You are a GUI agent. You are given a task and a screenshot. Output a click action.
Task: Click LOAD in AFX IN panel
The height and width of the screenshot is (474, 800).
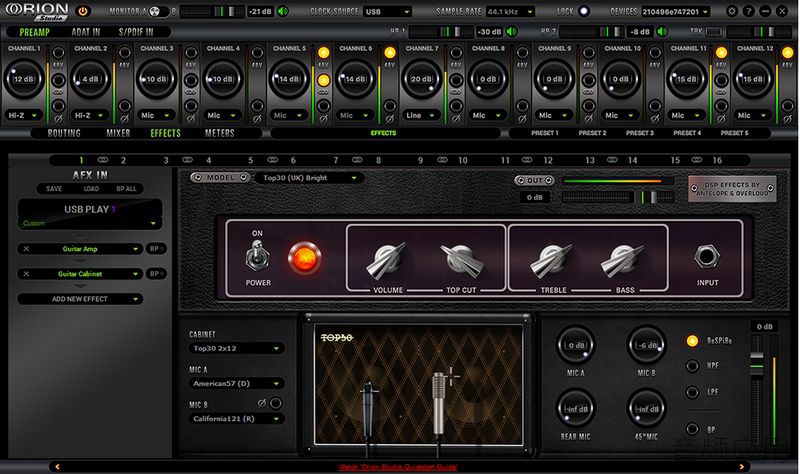coord(91,189)
